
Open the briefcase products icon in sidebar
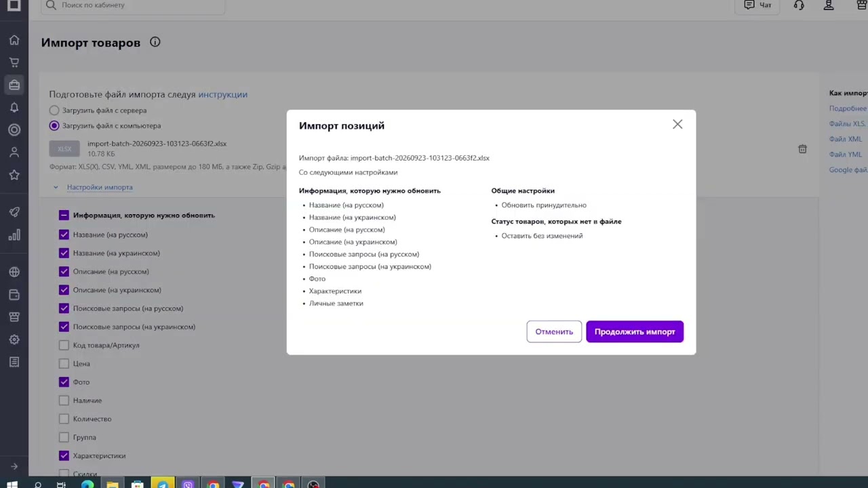click(14, 85)
